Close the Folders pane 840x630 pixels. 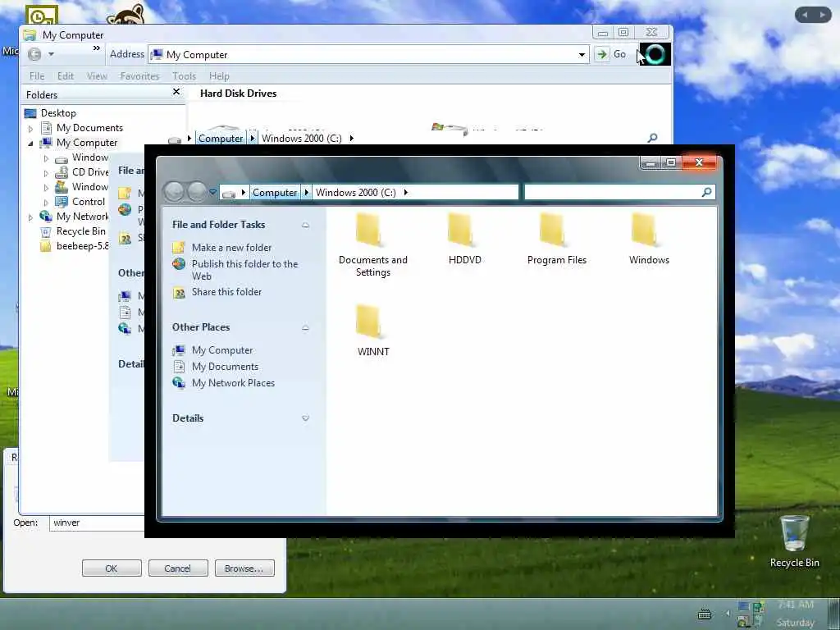[x=176, y=92]
